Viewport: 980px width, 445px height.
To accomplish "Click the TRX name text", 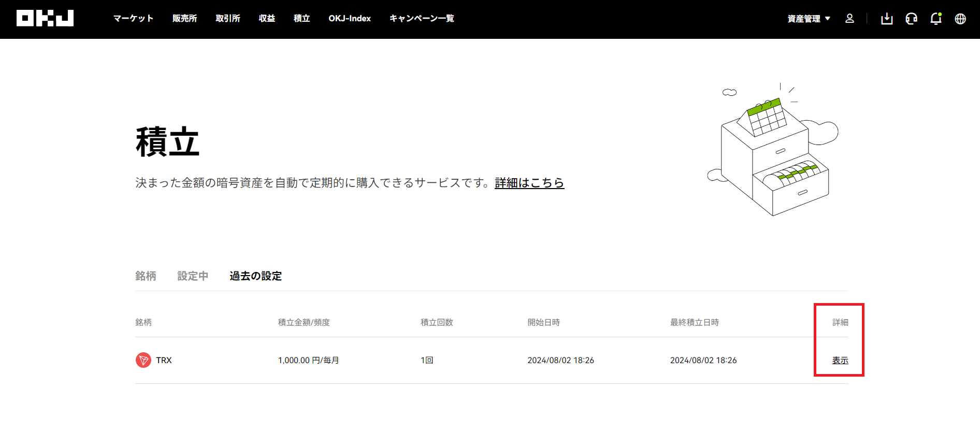I will 164,360.
